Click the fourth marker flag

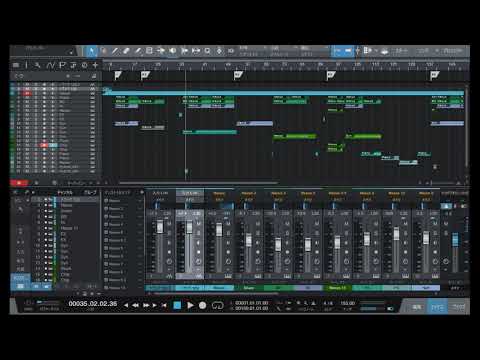pyautogui.click(x=330, y=75)
